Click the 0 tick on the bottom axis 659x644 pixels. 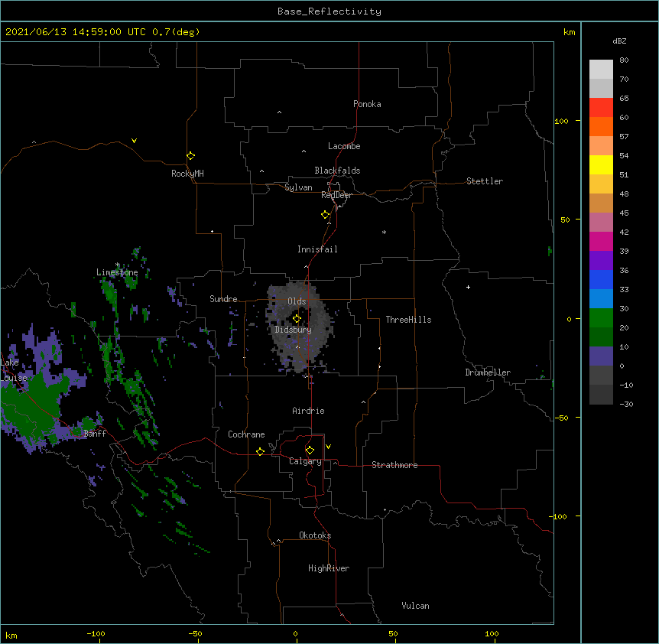click(295, 633)
